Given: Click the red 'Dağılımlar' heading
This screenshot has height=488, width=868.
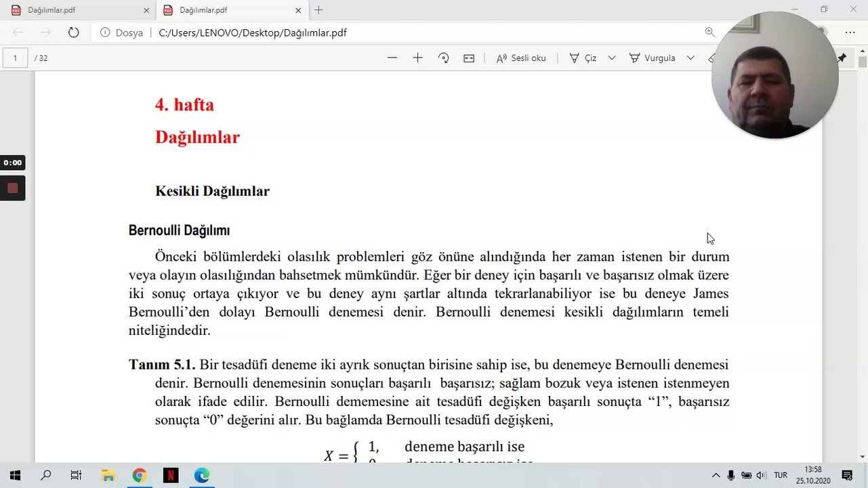Looking at the screenshot, I should click(x=197, y=137).
